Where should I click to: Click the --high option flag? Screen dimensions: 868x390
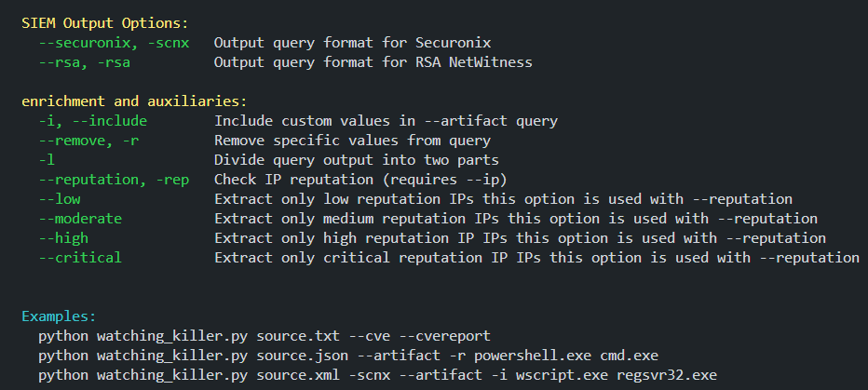coord(63,238)
